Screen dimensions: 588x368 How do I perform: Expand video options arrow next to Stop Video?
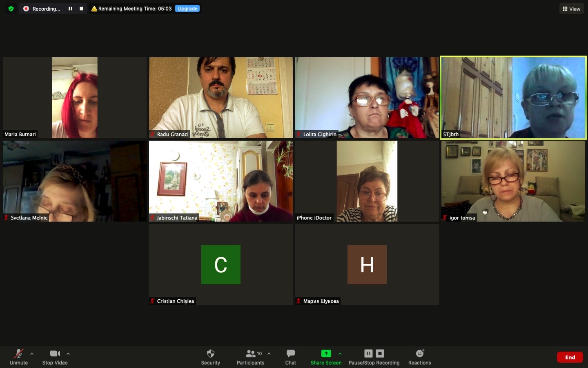(68, 354)
